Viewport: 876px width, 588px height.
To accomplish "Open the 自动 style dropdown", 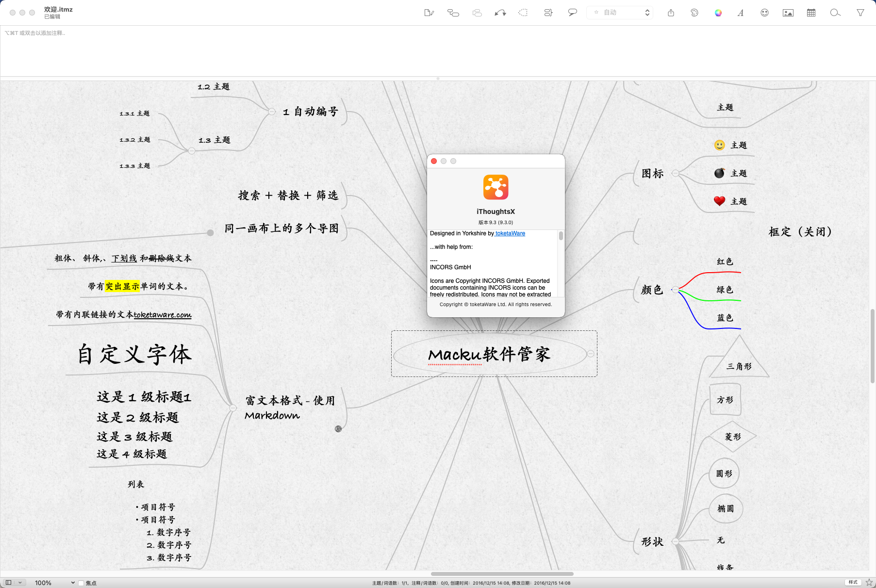I will 620,13.
